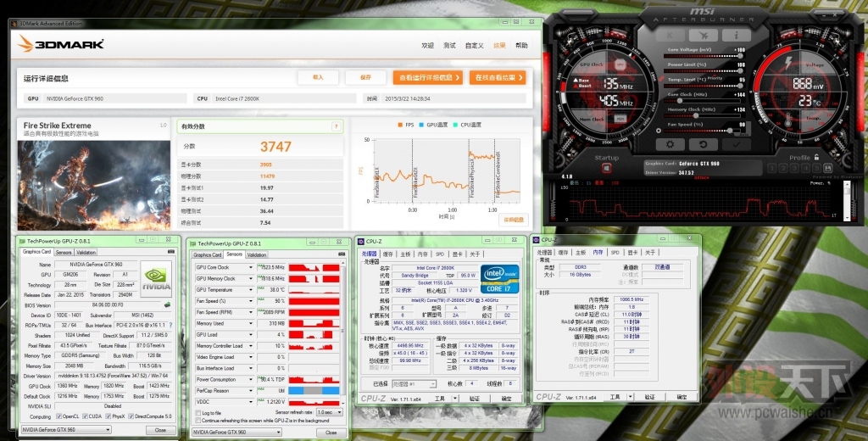Open GPU selector in GPU-Z Graphics Card window
This screenshot has height=441, width=868.
66,430
